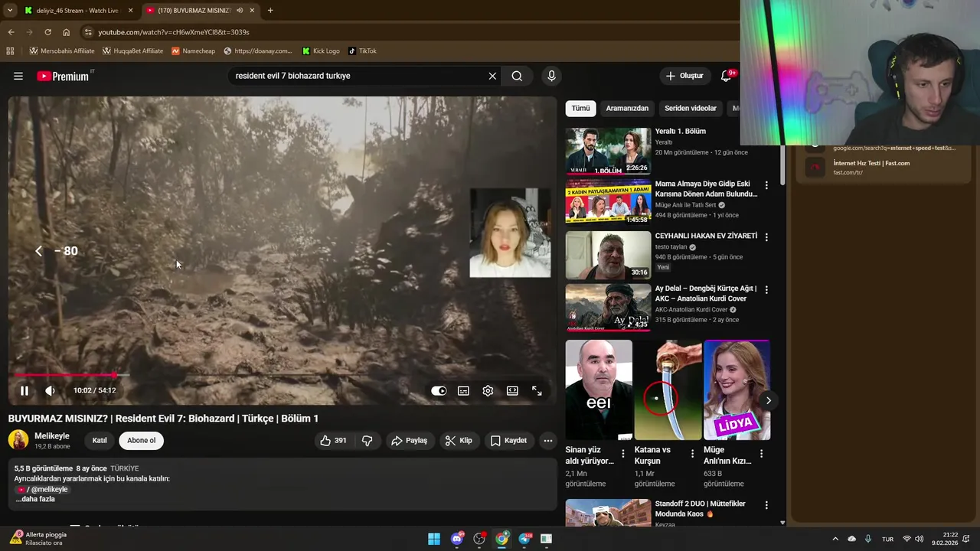Dislike the video with thumbs down

(367, 440)
